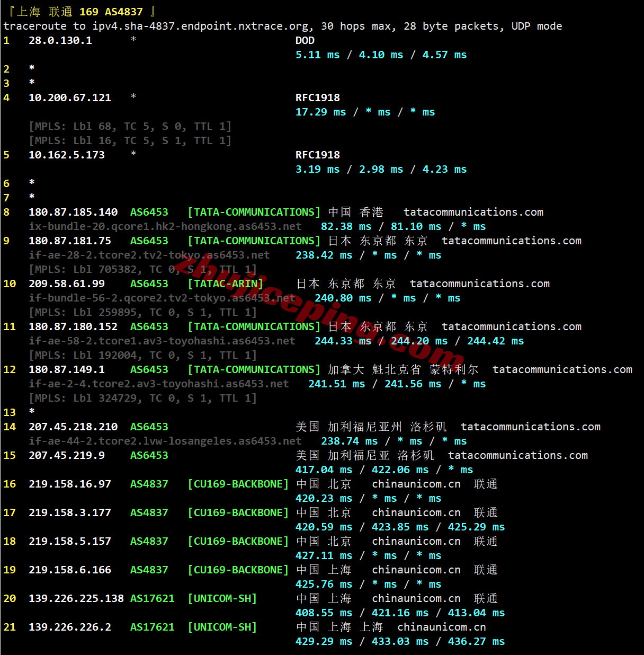Click the header title 上海 联通 169 AS4837
This screenshot has width=644, height=655.
click(80, 12)
